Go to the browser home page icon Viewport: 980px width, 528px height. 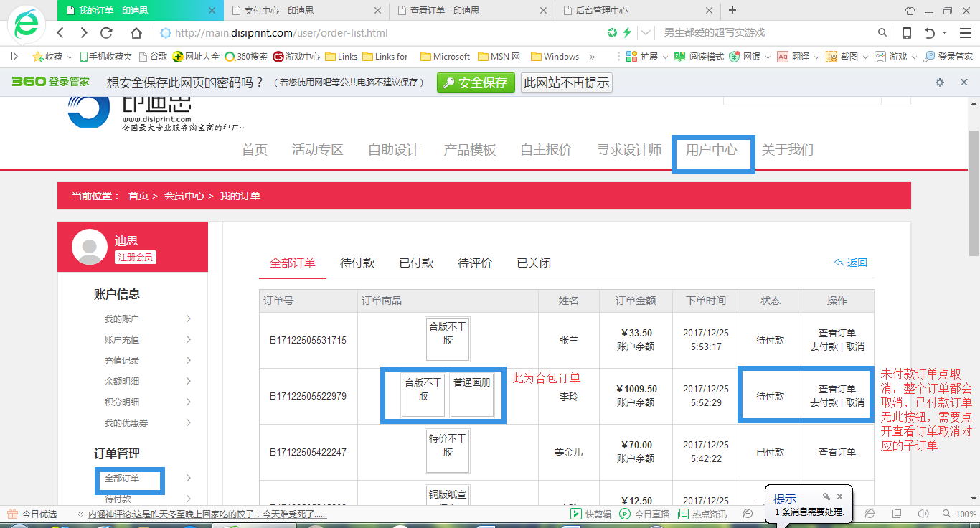click(x=136, y=33)
